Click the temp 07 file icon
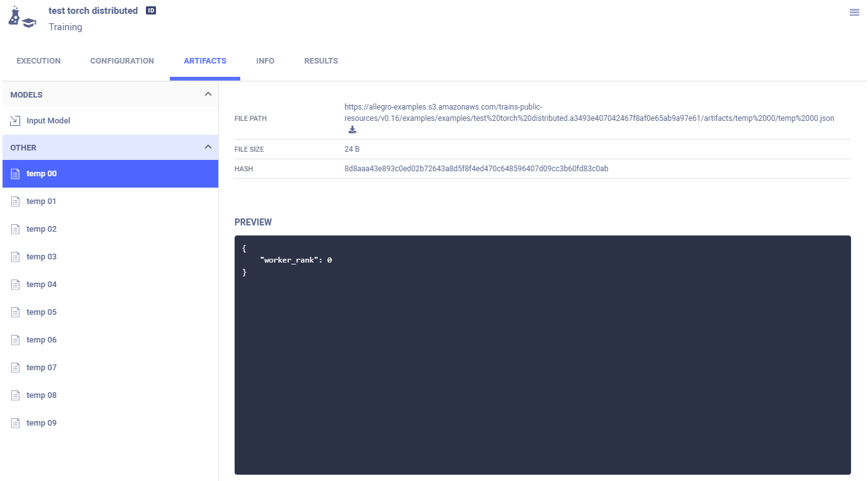868x481 pixels. click(x=16, y=368)
